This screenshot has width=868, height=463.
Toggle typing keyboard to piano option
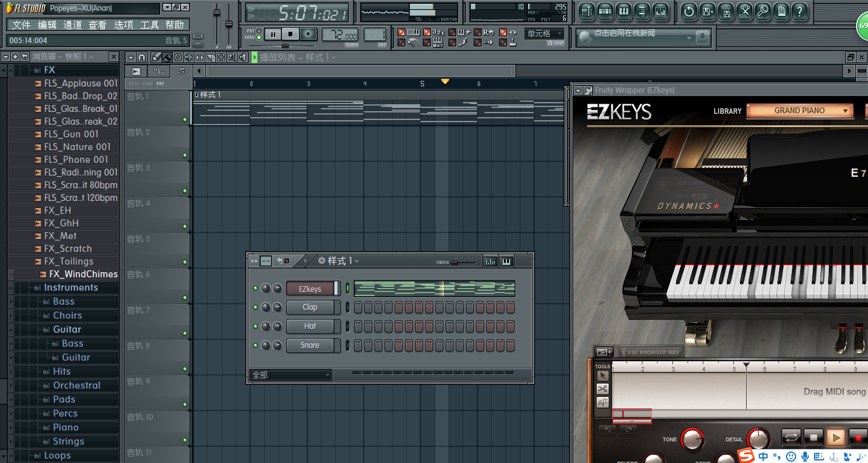point(401,32)
